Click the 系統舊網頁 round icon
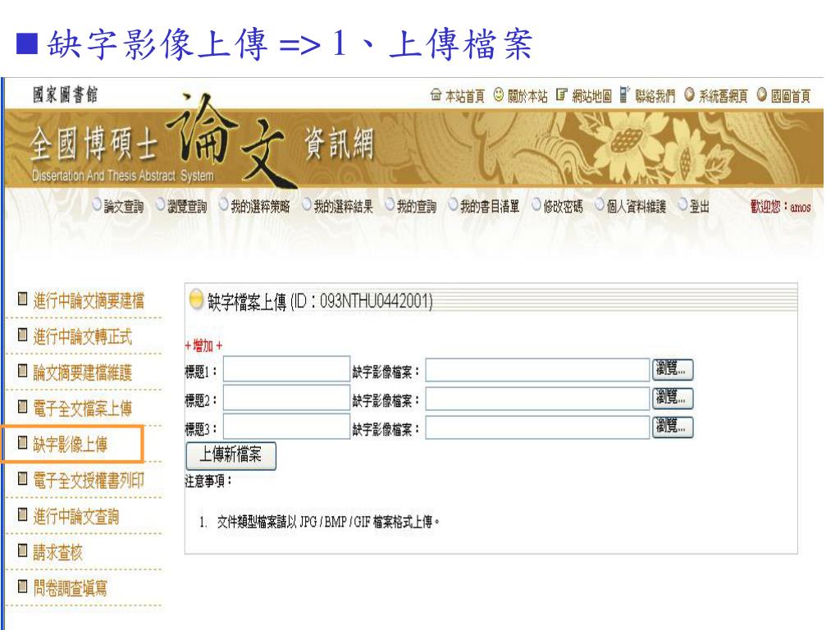Image resolution: width=840 pixels, height=630 pixels. tap(689, 94)
